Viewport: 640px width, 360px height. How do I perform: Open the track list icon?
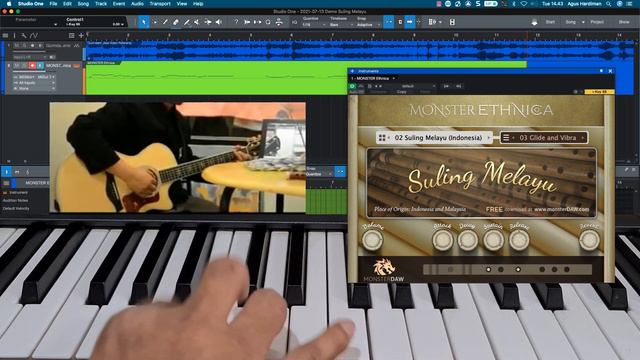[x=5, y=36]
